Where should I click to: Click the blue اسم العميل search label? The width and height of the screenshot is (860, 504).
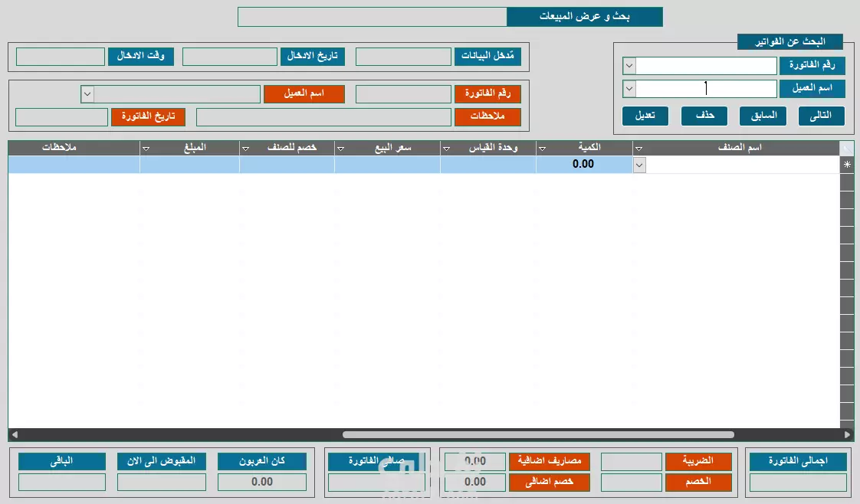[x=812, y=88]
